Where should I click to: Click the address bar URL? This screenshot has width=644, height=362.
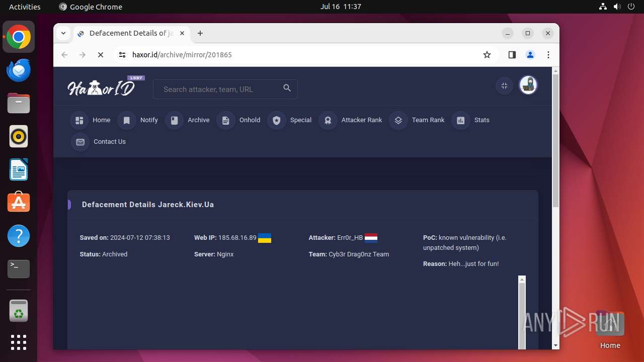coord(182,55)
